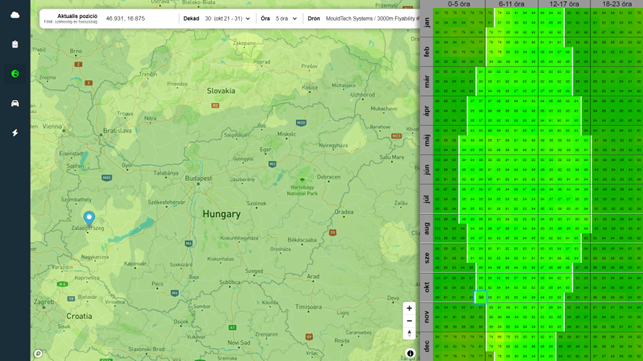The image size is (643, 361).
Task: Reset map bearing with compass button
Action: 409,333
